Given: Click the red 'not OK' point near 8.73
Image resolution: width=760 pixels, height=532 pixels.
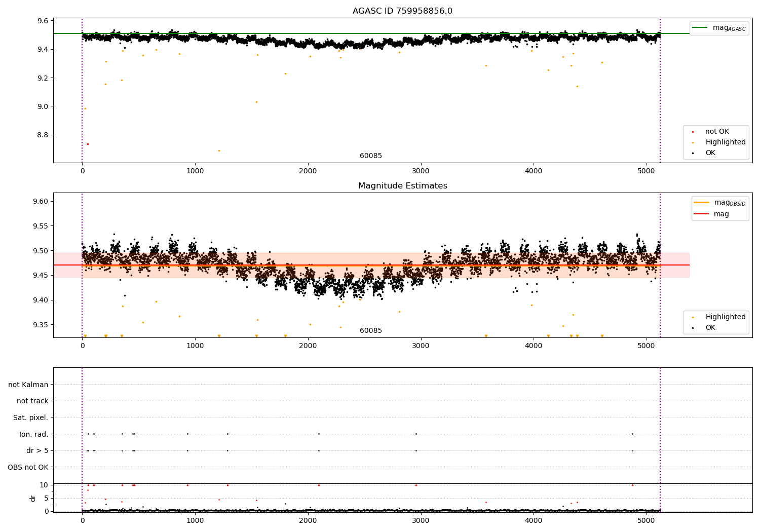Looking at the screenshot, I should tap(88, 144).
